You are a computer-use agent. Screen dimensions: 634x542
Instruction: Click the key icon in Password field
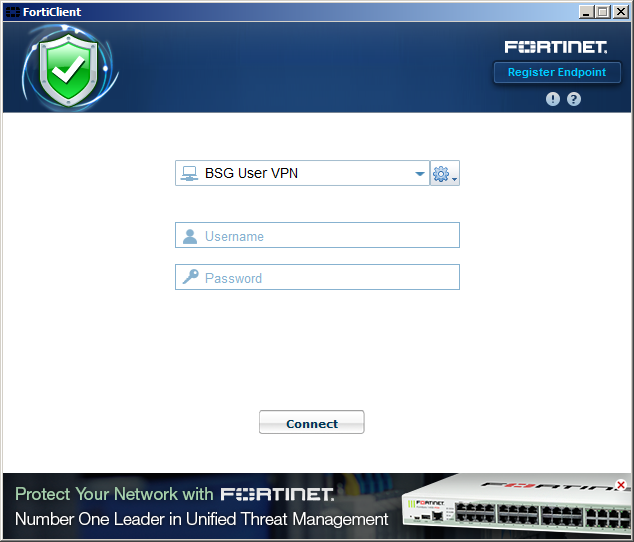point(190,277)
